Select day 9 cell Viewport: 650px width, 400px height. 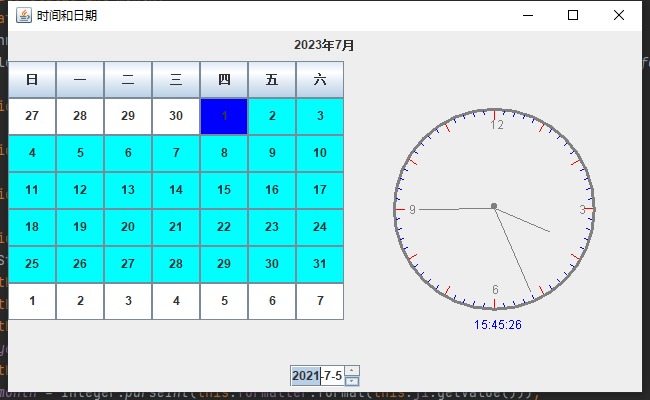(272, 153)
